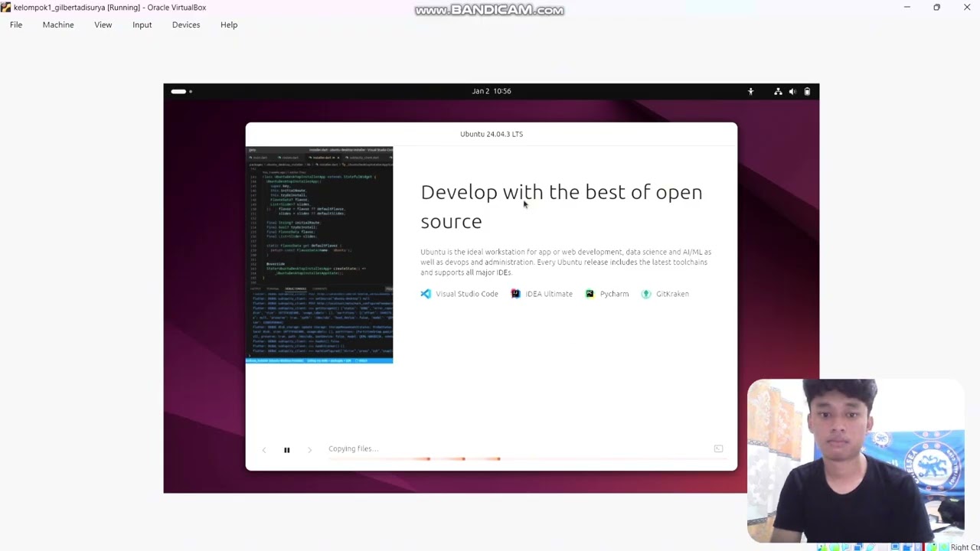This screenshot has width=980, height=551.
Task: Open the VirtualBox Help menu
Action: pyautogui.click(x=229, y=24)
